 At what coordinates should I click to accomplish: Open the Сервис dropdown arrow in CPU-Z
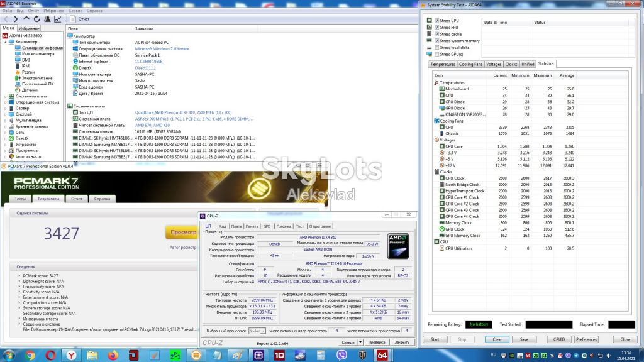coord(360,342)
